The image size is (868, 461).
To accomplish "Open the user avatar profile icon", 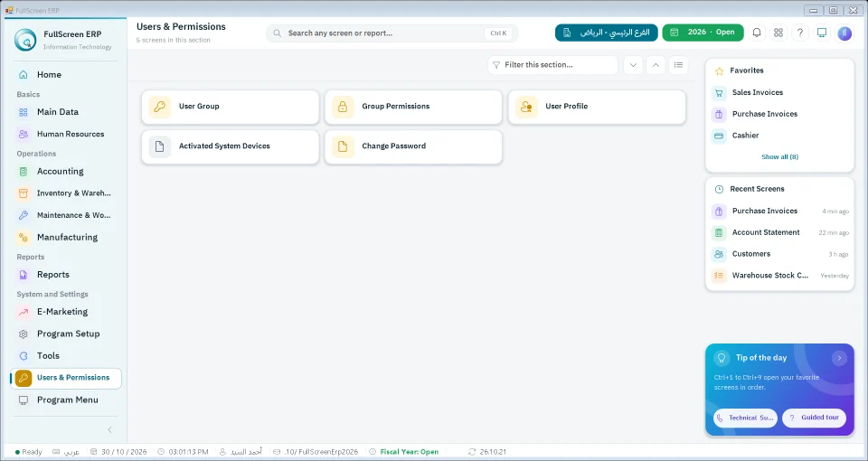I will 844,33.
